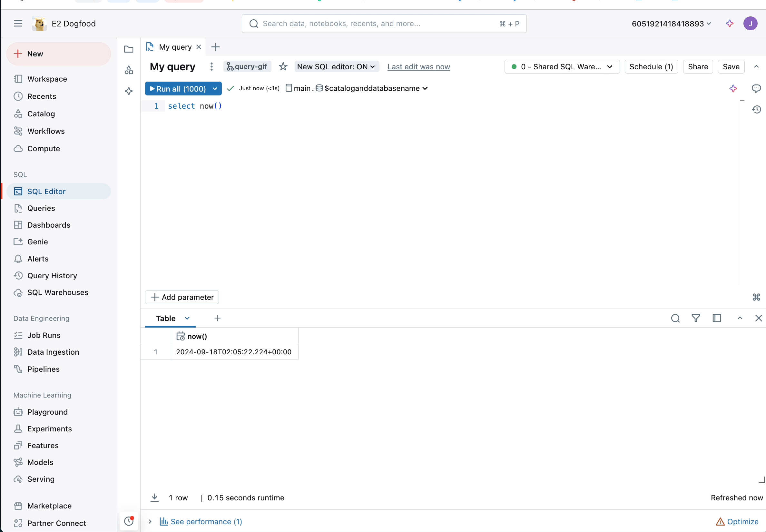Open the query version history icon
The width and height of the screenshot is (766, 532).
pyautogui.click(x=756, y=109)
